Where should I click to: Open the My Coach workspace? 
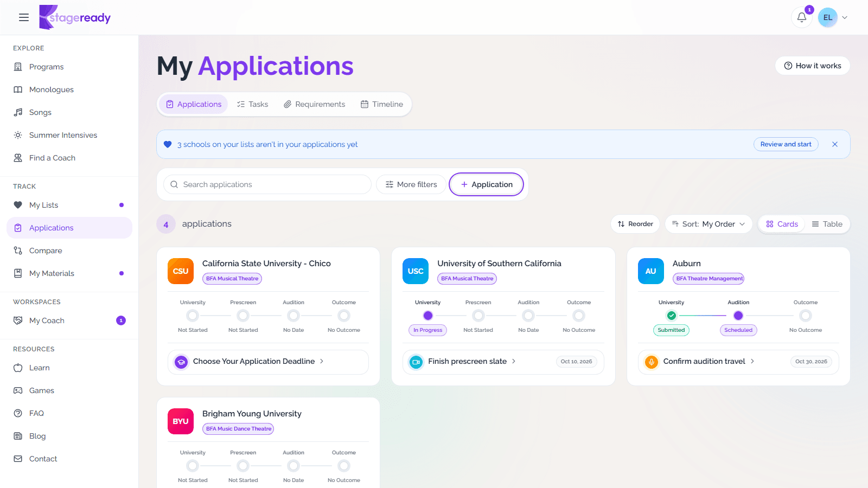[69, 320]
